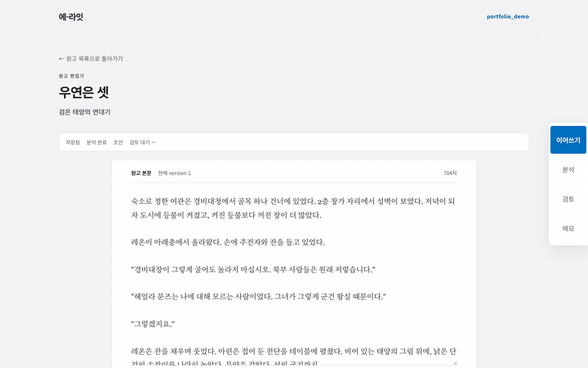Viewport: 588px width, 368px height.
Task: Open the 메모 side tab
Action: [x=568, y=228]
